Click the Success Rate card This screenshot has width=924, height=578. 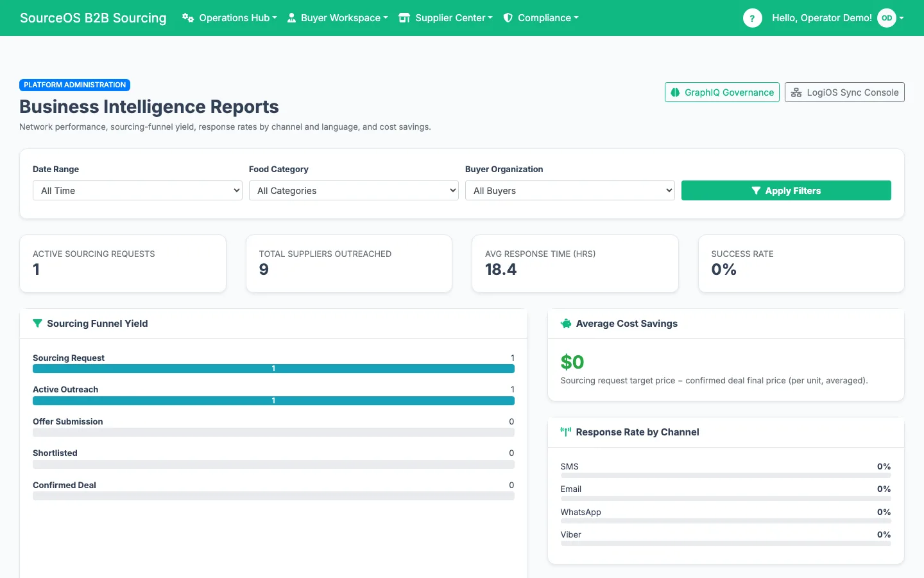point(801,263)
